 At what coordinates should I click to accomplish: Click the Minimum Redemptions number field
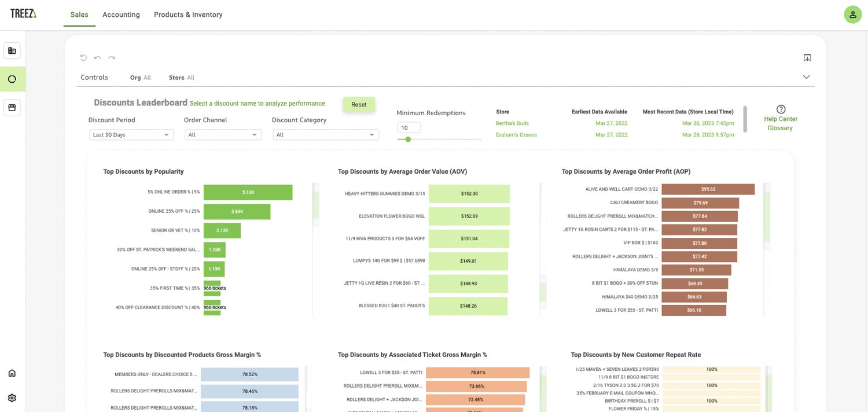pos(409,128)
